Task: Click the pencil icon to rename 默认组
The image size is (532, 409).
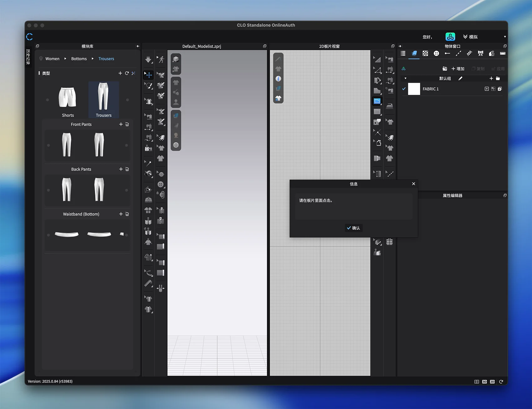Action: coord(460,79)
